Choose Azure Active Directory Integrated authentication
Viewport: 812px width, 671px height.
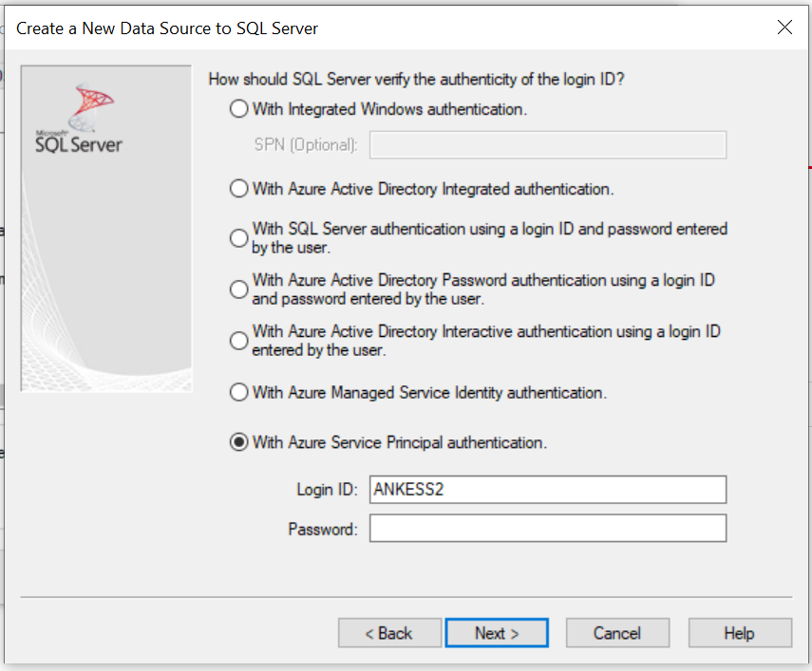pos(239,189)
